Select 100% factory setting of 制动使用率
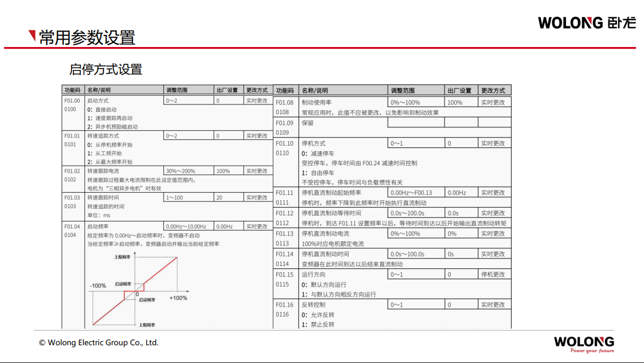 tap(455, 103)
